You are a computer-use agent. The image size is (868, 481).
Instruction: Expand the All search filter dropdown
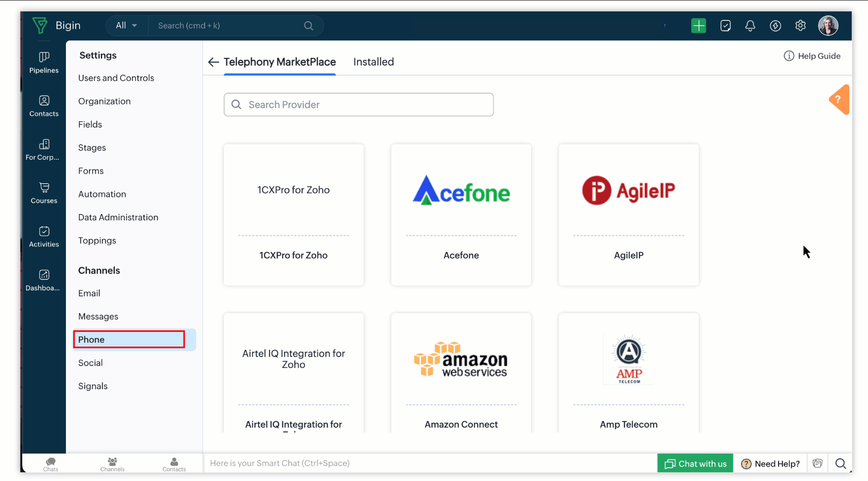[x=127, y=25]
